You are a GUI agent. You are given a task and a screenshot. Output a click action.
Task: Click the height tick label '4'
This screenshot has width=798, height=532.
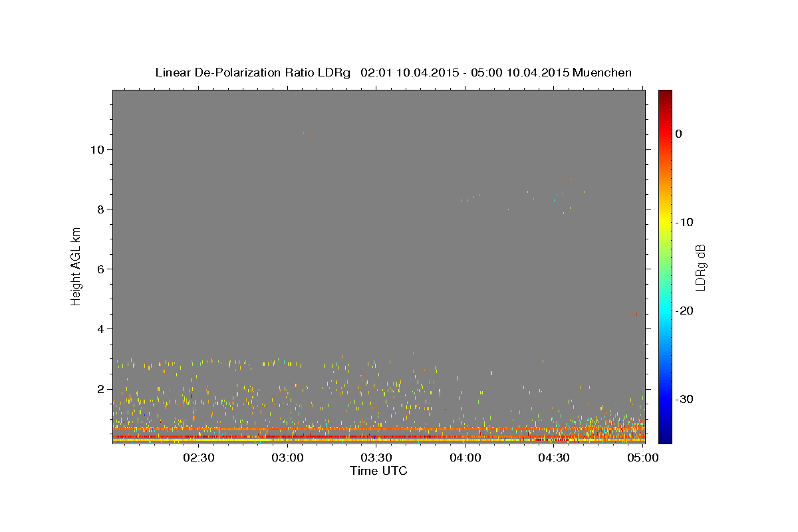click(100, 329)
